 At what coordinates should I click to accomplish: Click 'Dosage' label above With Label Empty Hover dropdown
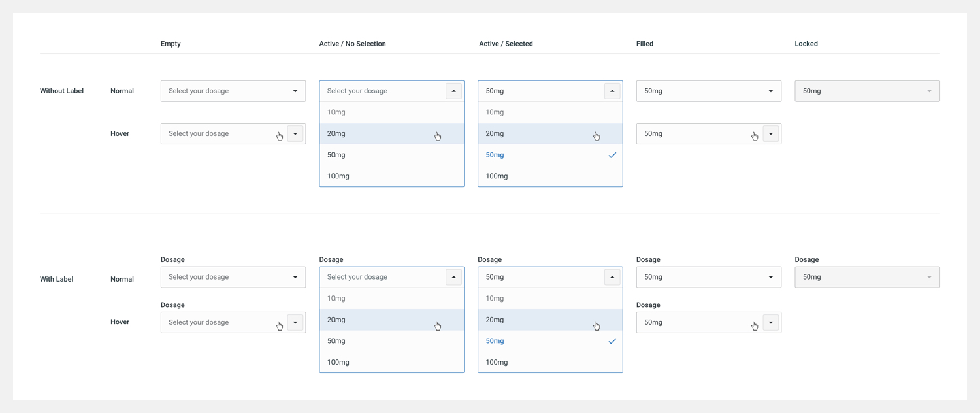[x=172, y=305]
